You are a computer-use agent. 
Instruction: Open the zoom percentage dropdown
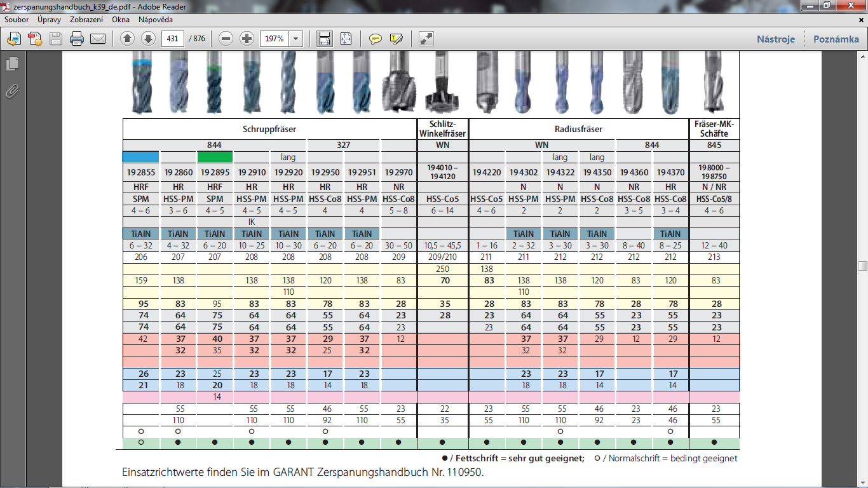pyautogui.click(x=295, y=39)
